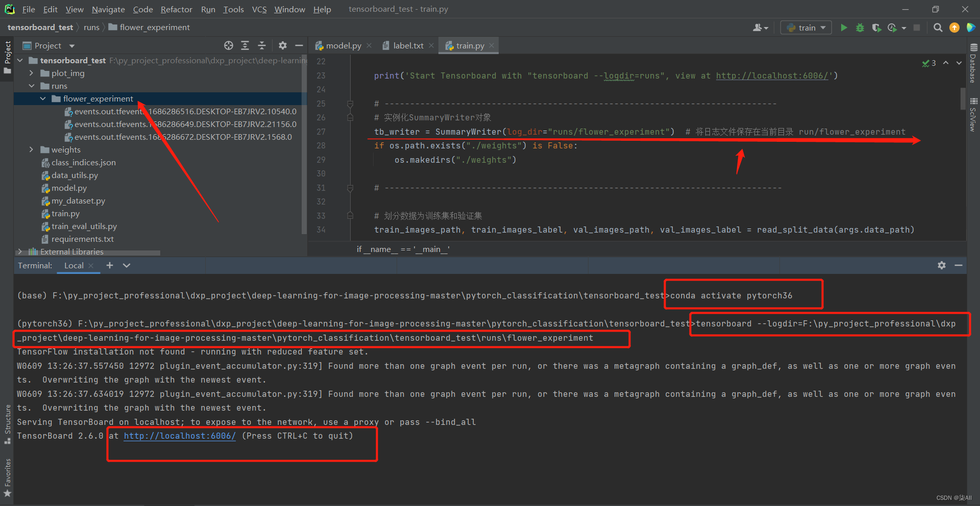The height and width of the screenshot is (506, 980).
Task: Click the orange IDE update arrow icon
Action: tap(954, 28)
